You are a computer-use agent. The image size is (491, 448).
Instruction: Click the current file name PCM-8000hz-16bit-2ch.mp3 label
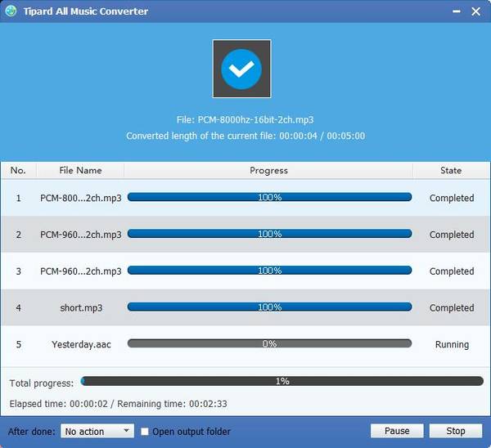click(x=245, y=120)
